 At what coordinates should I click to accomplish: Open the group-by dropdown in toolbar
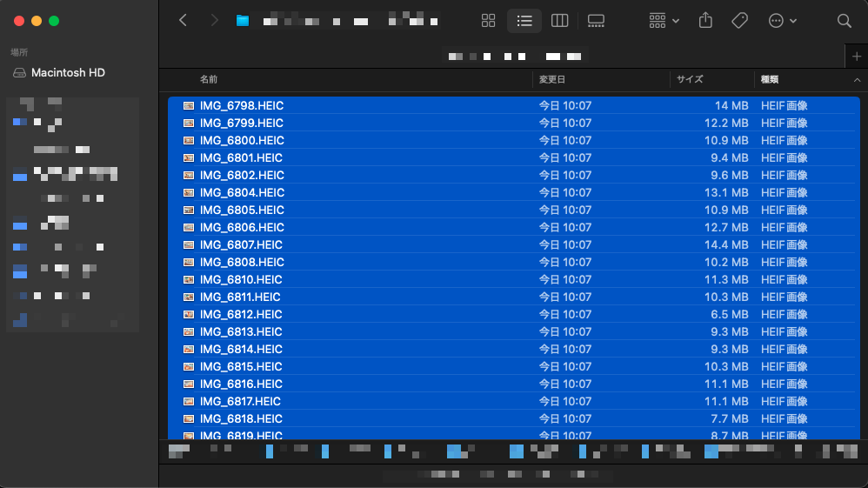(664, 21)
